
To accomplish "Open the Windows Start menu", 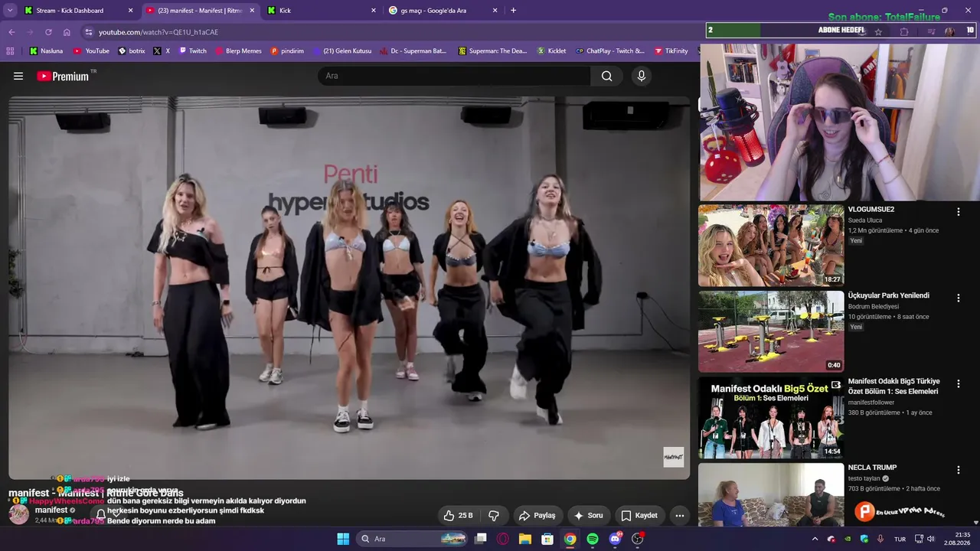I will point(343,539).
